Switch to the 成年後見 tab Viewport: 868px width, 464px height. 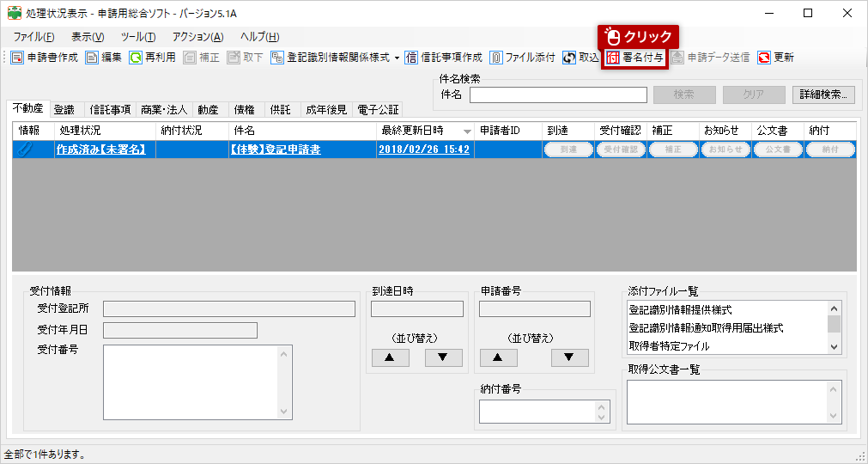coord(326,110)
